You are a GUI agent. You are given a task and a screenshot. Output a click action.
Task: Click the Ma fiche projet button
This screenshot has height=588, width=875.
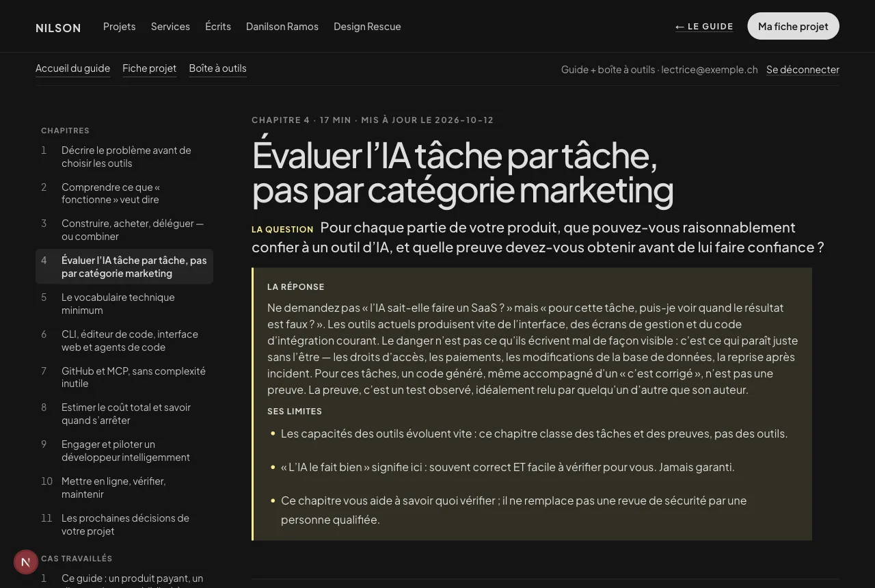coord(793,26)
